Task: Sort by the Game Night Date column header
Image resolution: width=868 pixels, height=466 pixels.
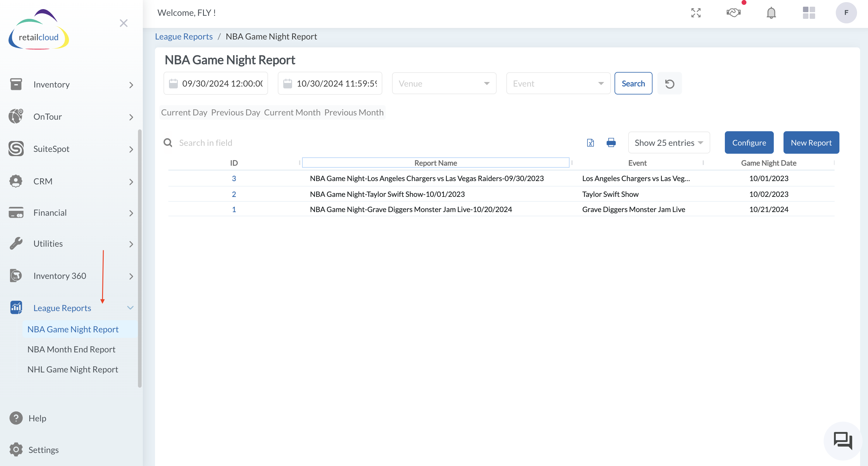Action: 769,163
